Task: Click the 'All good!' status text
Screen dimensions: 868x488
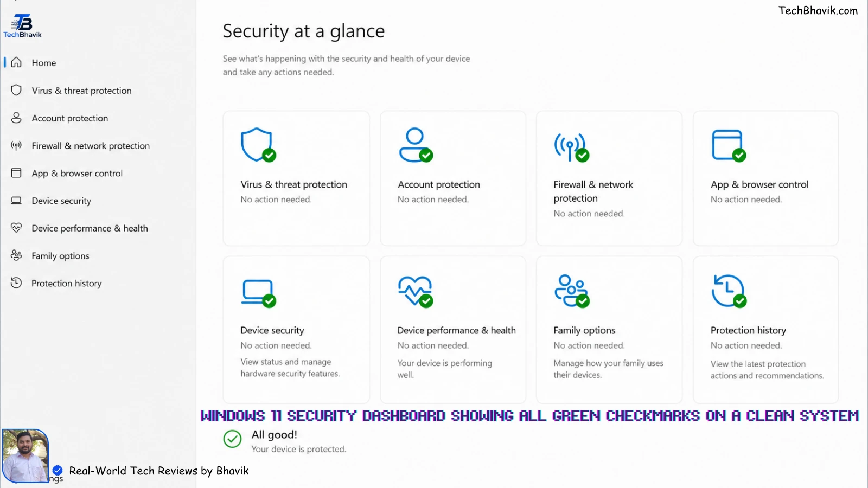Action: coord(274,434)
